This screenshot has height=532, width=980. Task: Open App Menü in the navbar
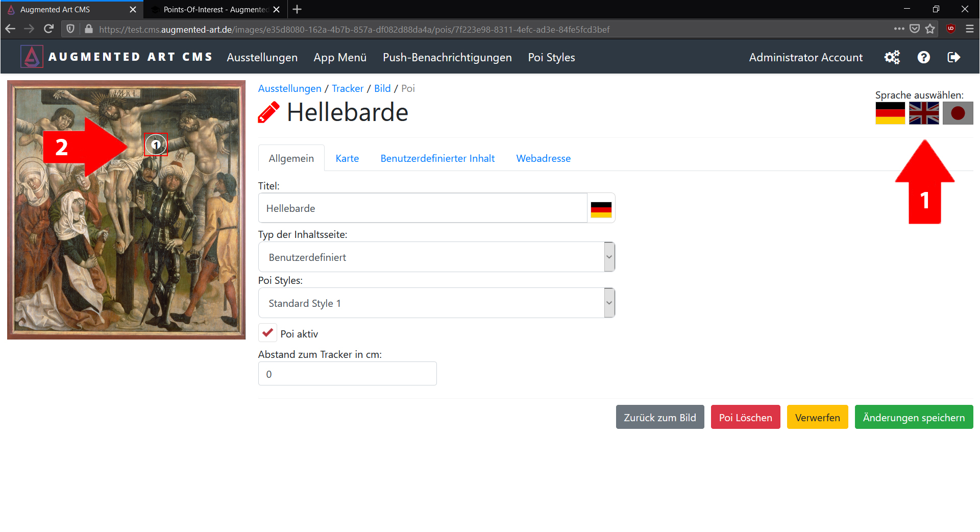coord(340,57)
